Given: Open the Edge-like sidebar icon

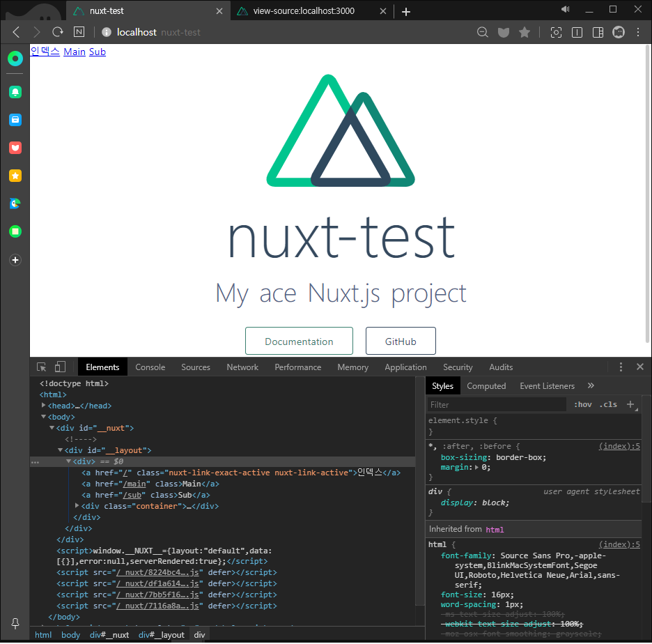Looking at the screenshot, I should [15, 204].
